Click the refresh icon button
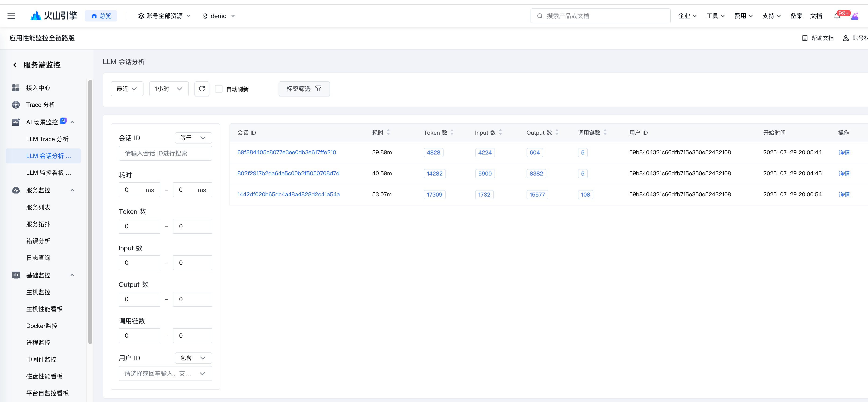This screenshot has height=402, width=868. pos(202,89)
